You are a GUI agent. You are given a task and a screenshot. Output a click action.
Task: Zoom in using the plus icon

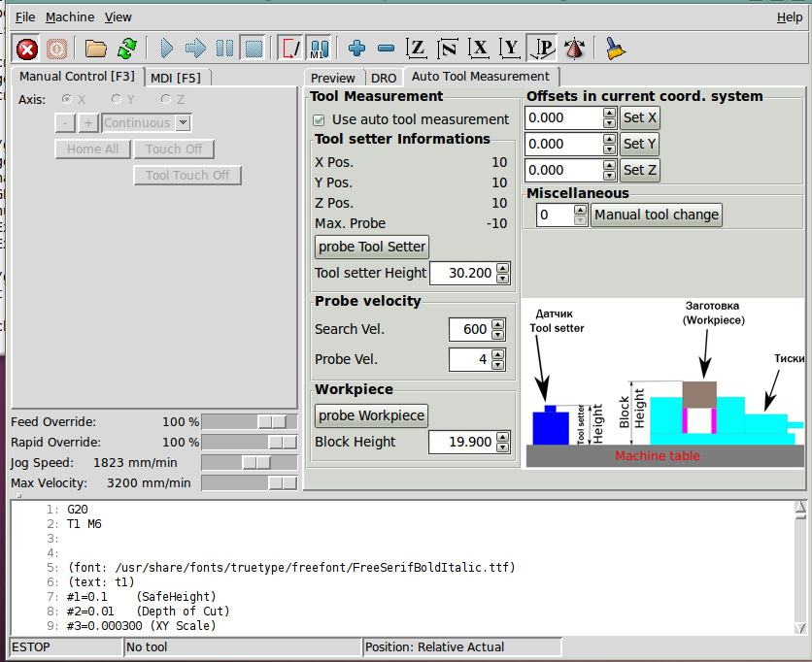tap(356, 49)
